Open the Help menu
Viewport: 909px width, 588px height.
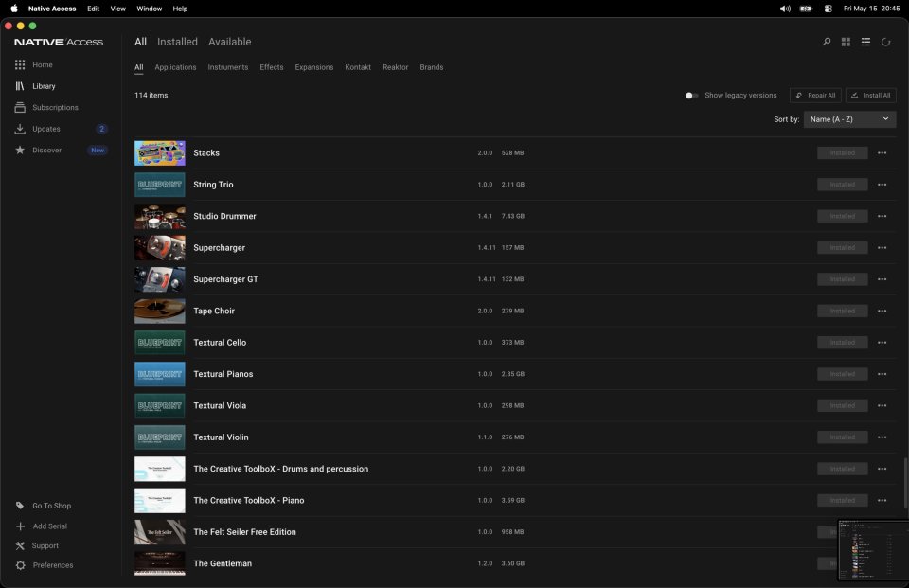pyautogui.click(x=180, y=9)
